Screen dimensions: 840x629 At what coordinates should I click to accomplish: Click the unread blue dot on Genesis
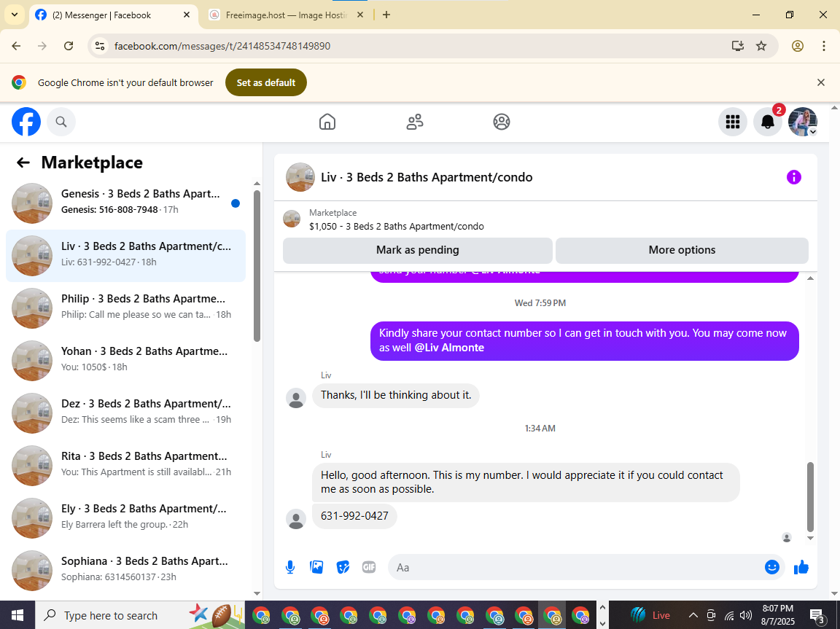coord(236,203)
